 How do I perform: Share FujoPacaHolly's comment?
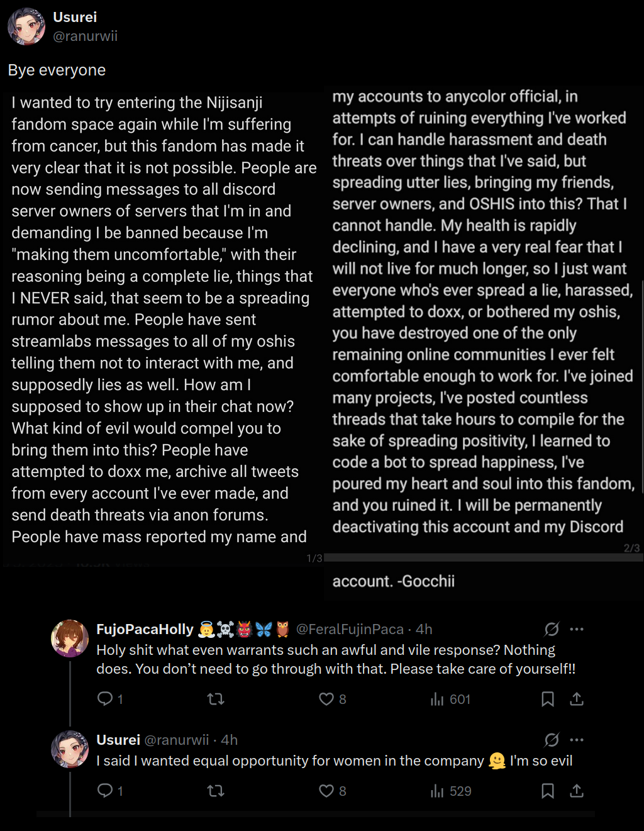[577, 699]
